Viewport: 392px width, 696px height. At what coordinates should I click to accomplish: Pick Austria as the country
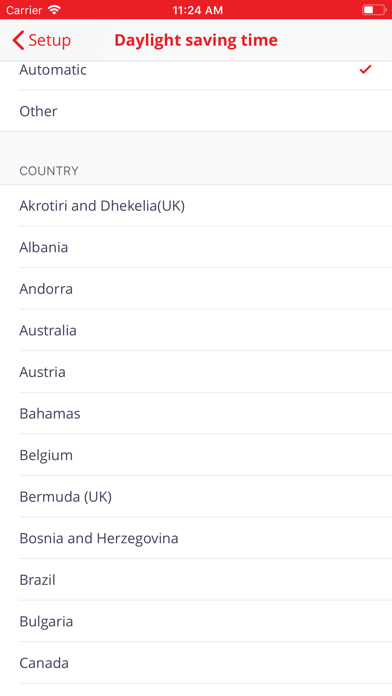[196, 372]
